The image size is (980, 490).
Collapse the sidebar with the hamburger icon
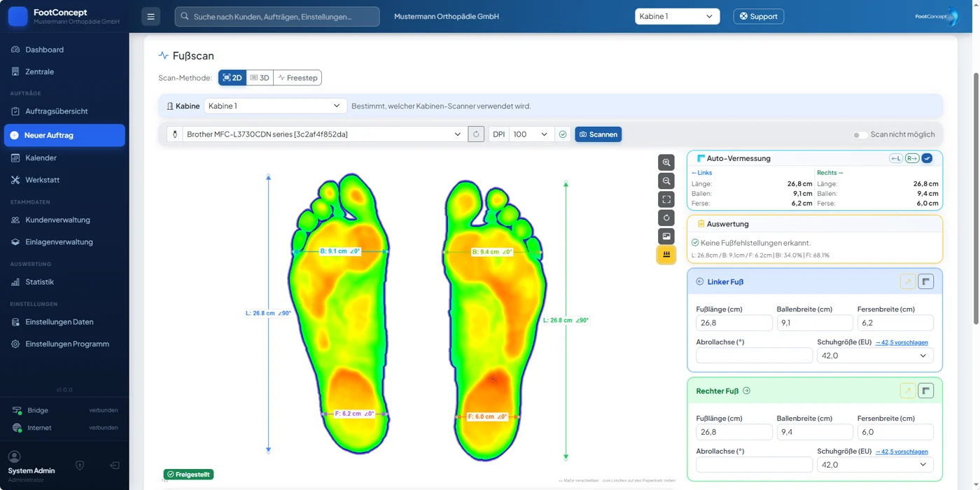150,17
